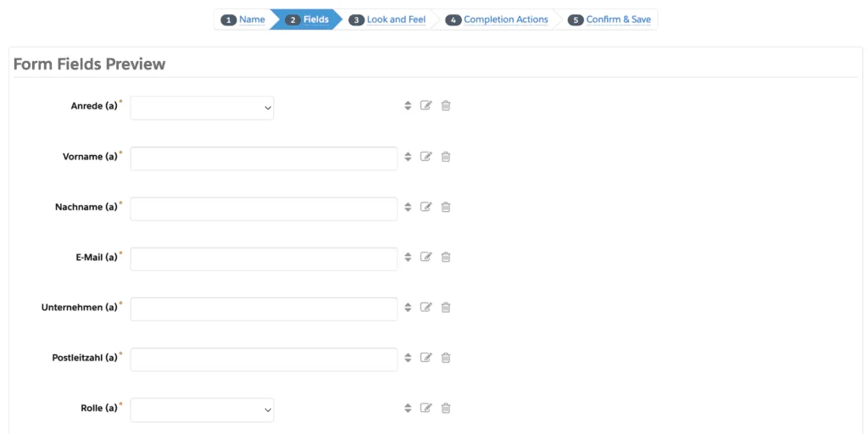
Task: Click into the E-Mail (a) text box
Action: 264,259
